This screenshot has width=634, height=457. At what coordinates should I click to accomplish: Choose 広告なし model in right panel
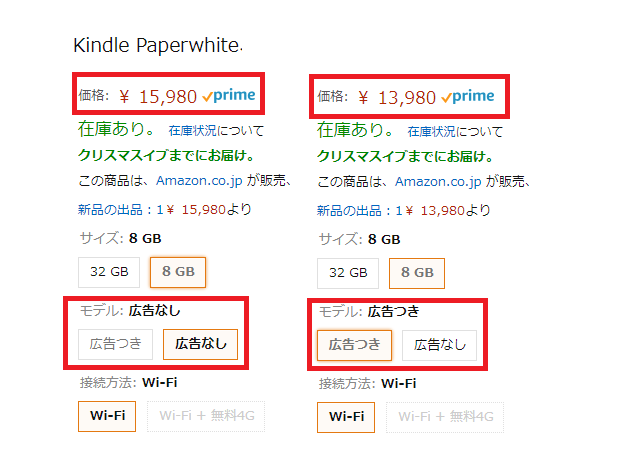click(x=440, y=345)
